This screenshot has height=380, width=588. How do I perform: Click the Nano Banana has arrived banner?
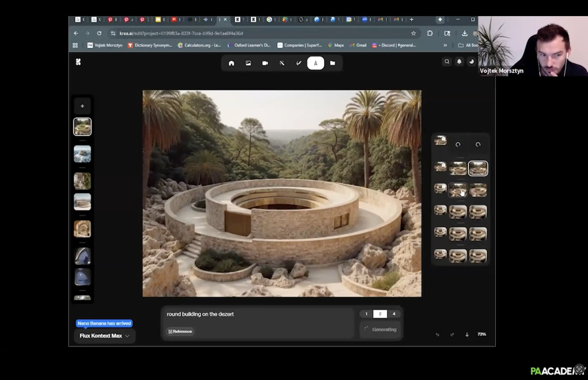point(104,323)
